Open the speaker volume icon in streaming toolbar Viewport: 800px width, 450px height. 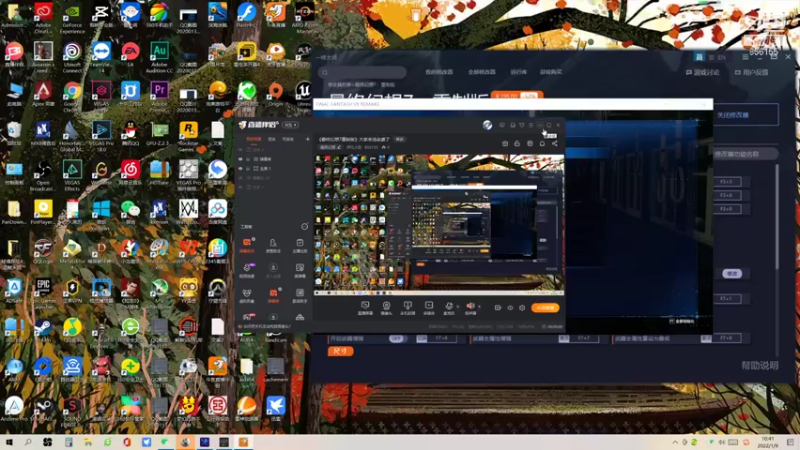click(x=470, y=306)
